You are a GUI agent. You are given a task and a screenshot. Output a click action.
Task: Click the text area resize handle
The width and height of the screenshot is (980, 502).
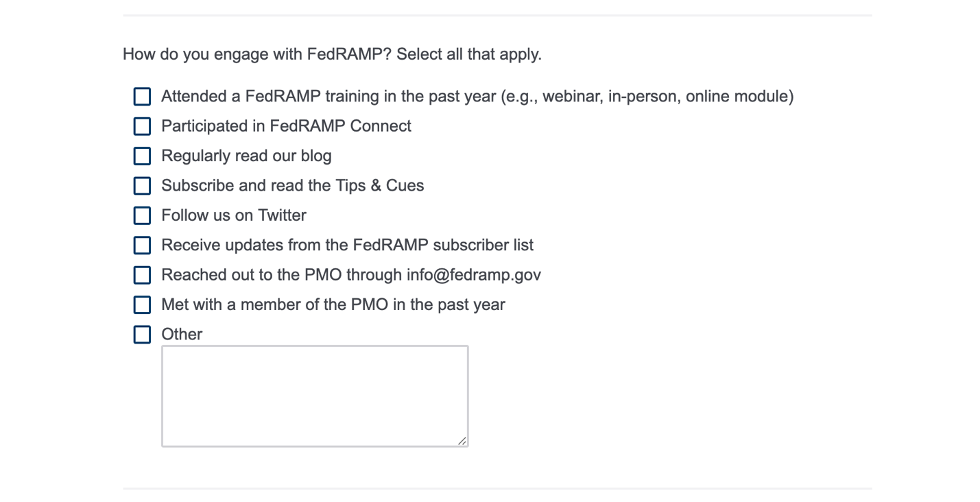(462, 441)
